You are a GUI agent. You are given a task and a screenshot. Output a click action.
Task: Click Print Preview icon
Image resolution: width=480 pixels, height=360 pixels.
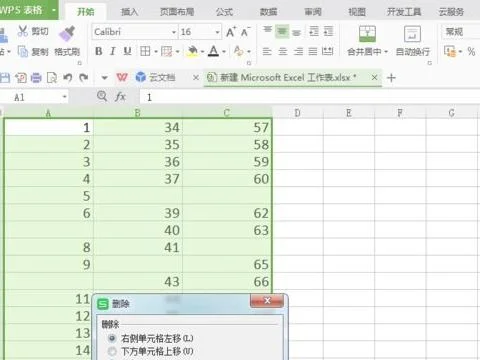(52, 78)
